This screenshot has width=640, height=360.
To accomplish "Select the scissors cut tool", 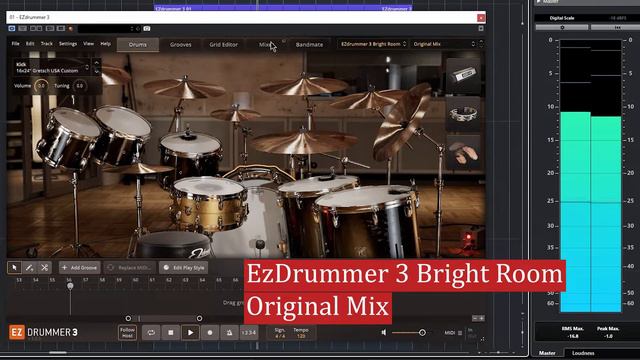I will (x=44, y=268).
